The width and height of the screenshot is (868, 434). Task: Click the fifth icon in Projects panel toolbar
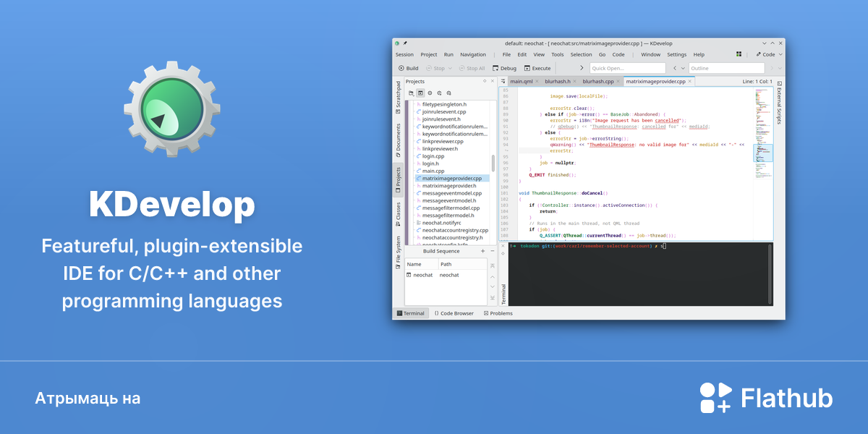448,93
